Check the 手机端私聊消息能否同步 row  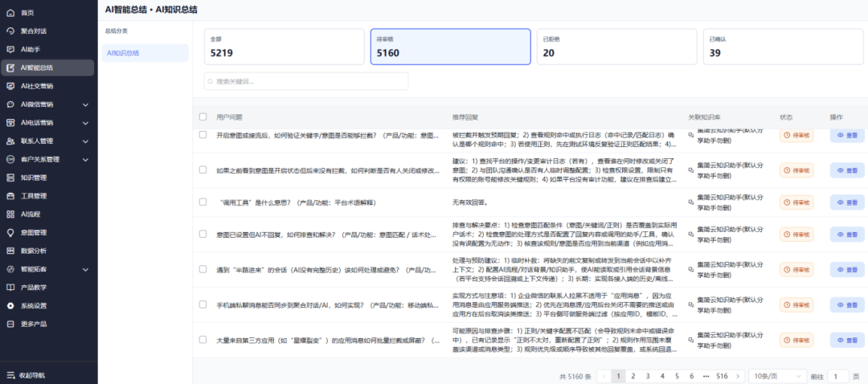(x=203, y=304)
